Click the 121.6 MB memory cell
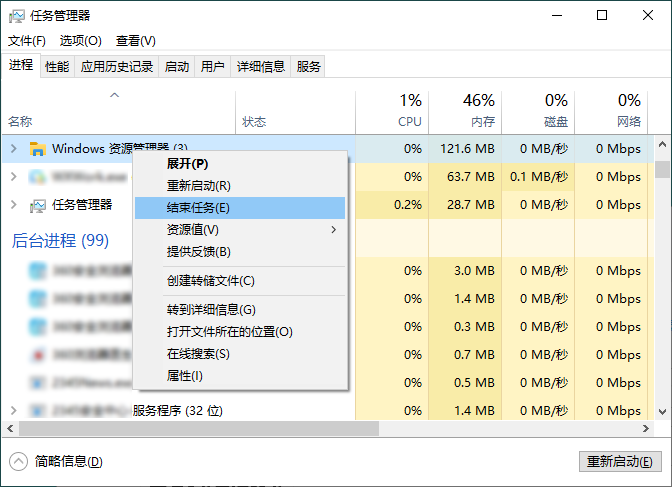This screenshot has height=487, width=672. (467, 149)
